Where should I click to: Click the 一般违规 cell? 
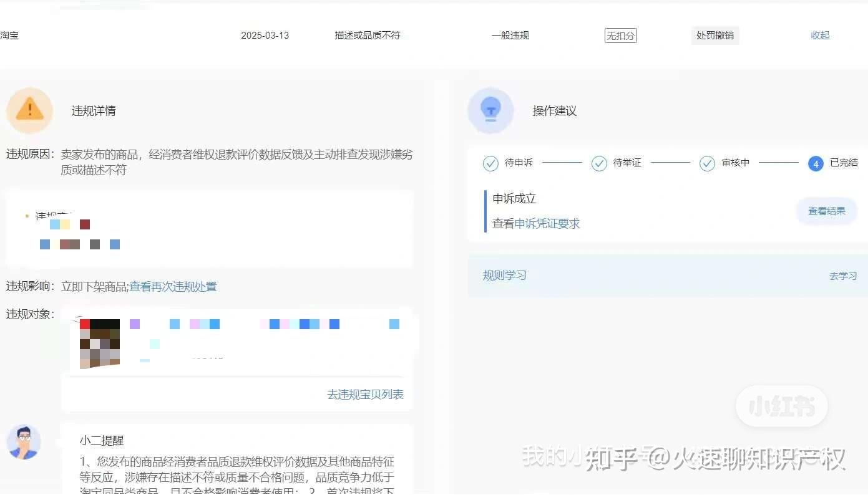(510, 36)
